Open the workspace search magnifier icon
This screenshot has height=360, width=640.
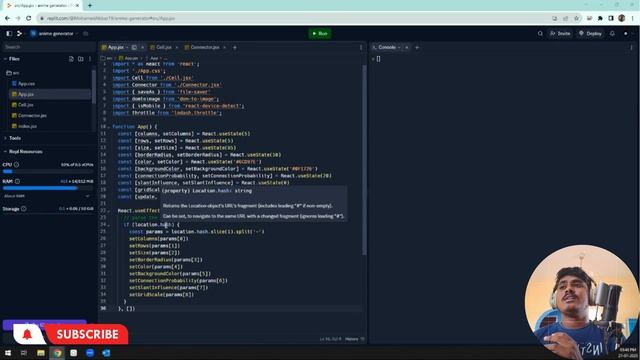point(540,33)
